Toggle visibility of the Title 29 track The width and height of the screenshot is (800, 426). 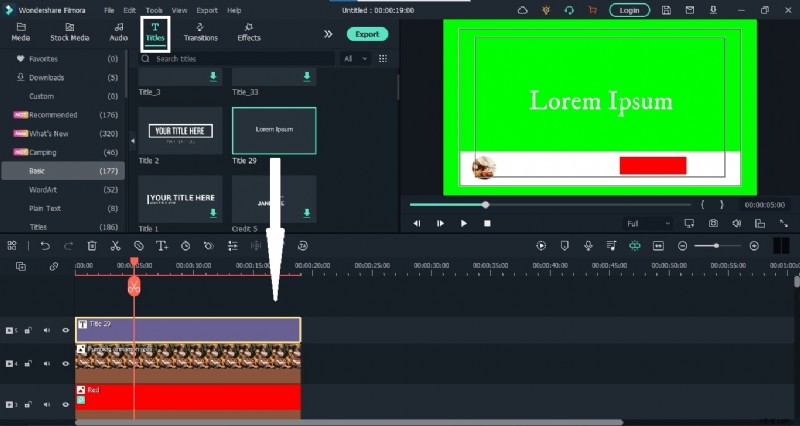[65, 330]
